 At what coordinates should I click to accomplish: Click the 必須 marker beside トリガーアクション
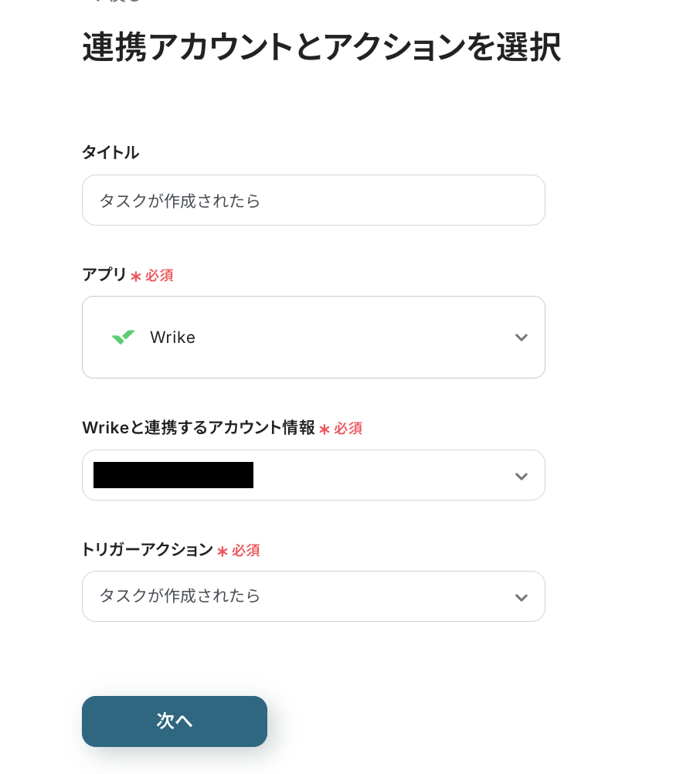coord(245,551)
